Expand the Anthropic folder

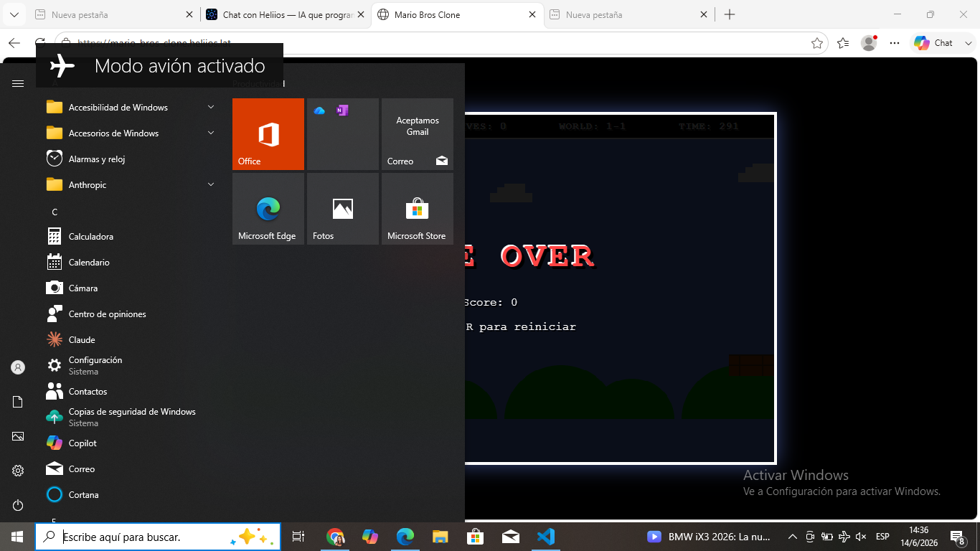click(x=131, y=185)
